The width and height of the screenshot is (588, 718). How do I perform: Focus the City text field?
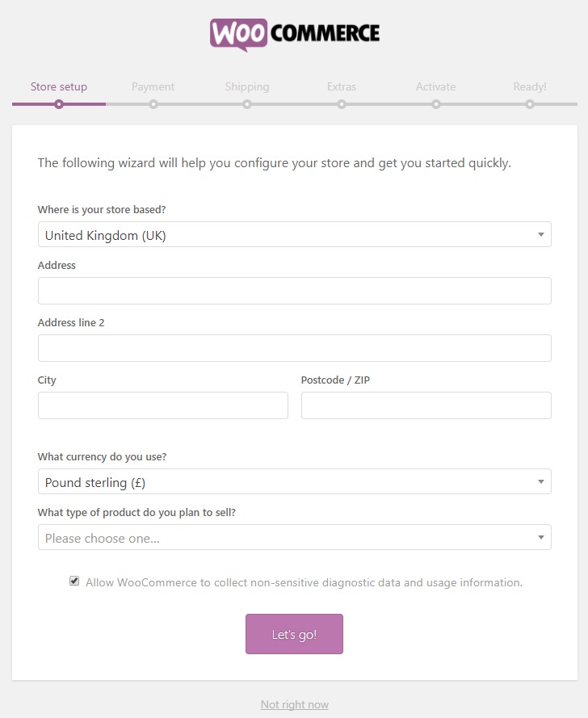pyautogui.click(x=163, y=405)
